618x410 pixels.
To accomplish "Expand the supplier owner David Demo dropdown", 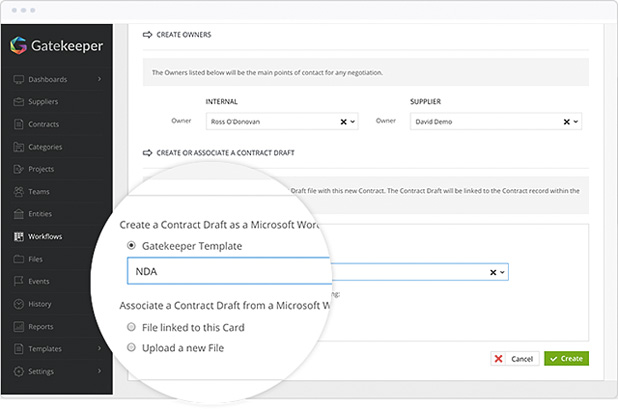I will pos(575,121).
